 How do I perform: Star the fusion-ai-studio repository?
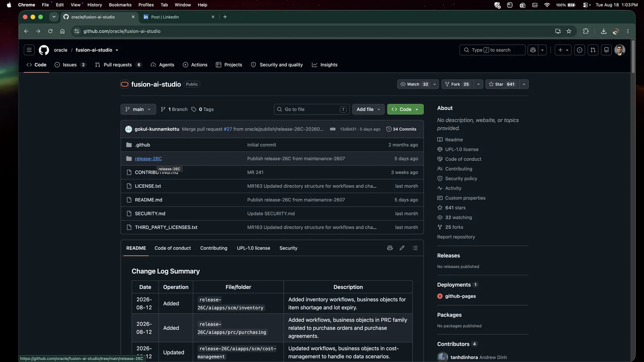click(x=502, y=84)
